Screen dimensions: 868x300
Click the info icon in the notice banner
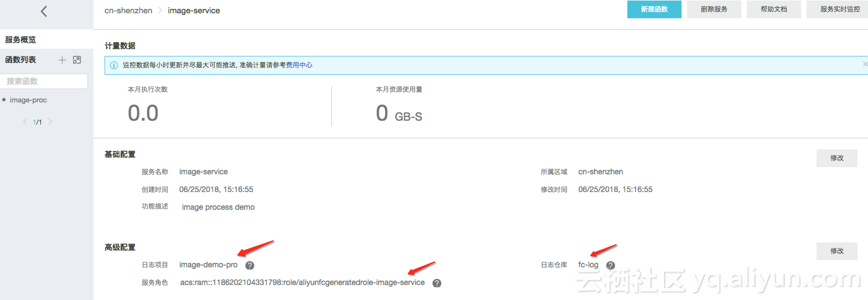114,65
